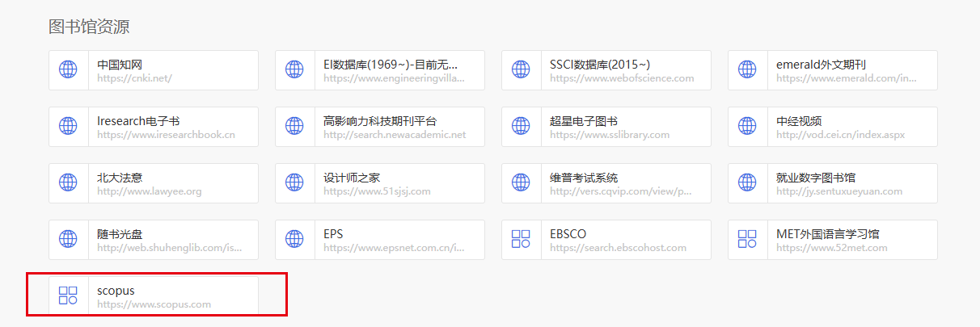The image size is (980, 327).
Task: Click the URL https://www.webofscience.com
Action: (622, 78)
